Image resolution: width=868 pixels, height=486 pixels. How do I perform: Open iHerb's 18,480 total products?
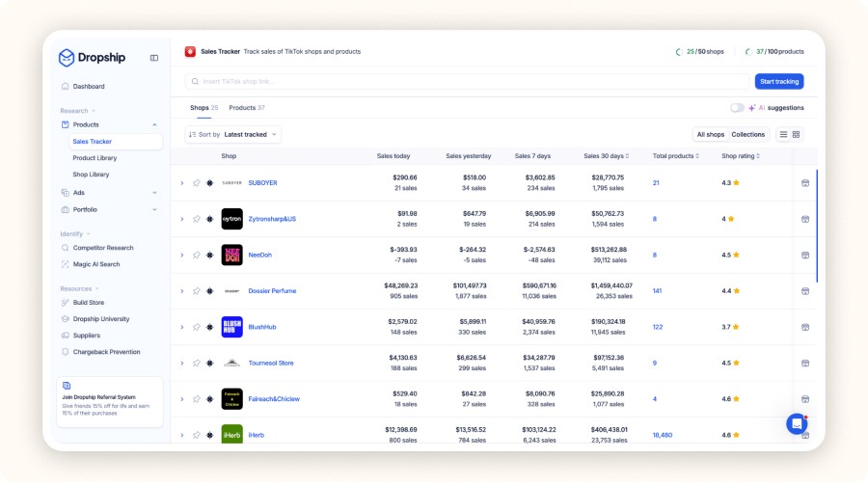(662, 435)
